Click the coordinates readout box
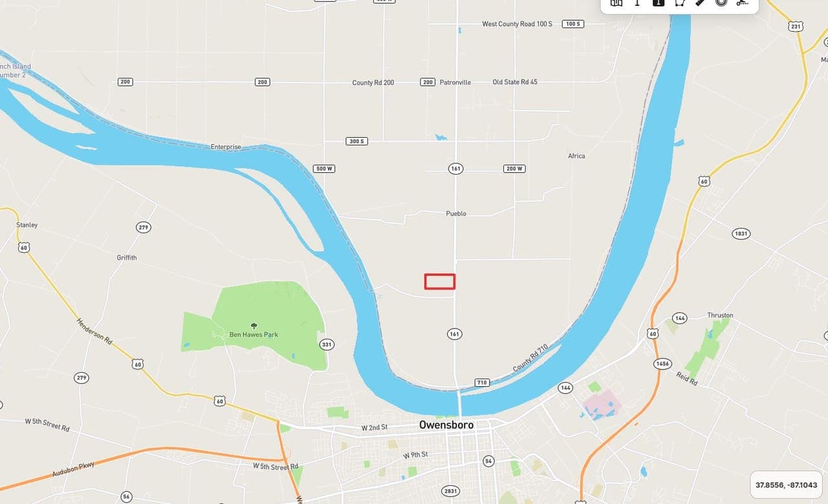 point(786,485)
